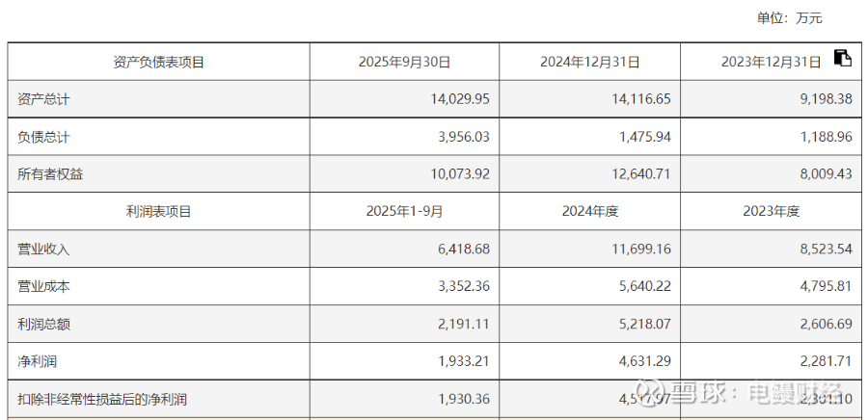Select the 净利润 row label

(38, 362)
